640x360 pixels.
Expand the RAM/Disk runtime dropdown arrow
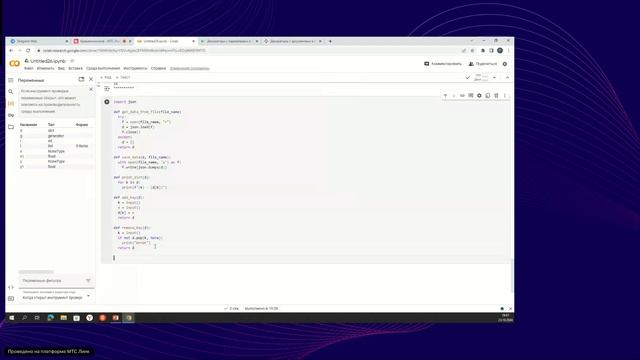(494, 78)
